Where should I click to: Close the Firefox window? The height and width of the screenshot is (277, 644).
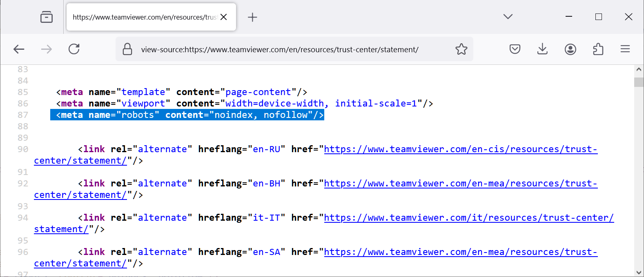click(x=628, y=17)
